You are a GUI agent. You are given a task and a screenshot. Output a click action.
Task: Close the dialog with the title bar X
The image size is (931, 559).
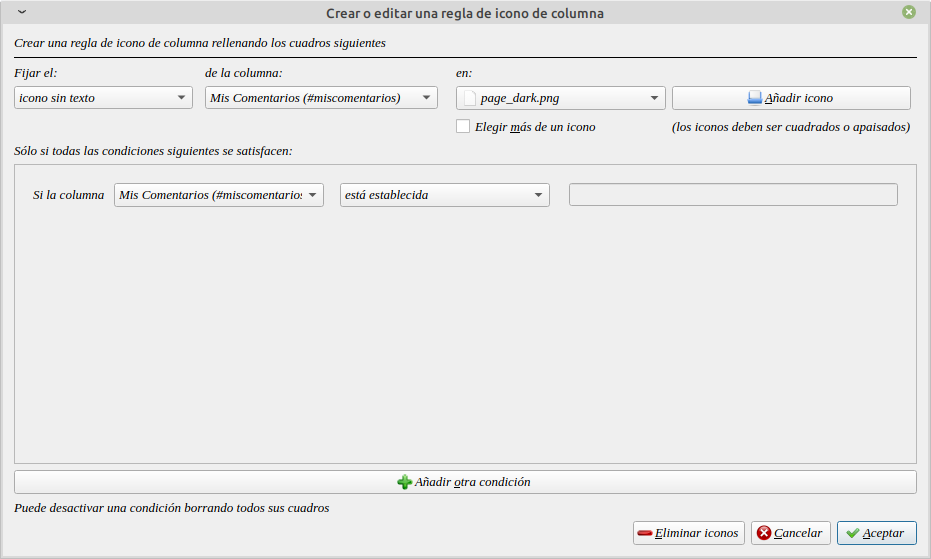(x=909, y=12)
